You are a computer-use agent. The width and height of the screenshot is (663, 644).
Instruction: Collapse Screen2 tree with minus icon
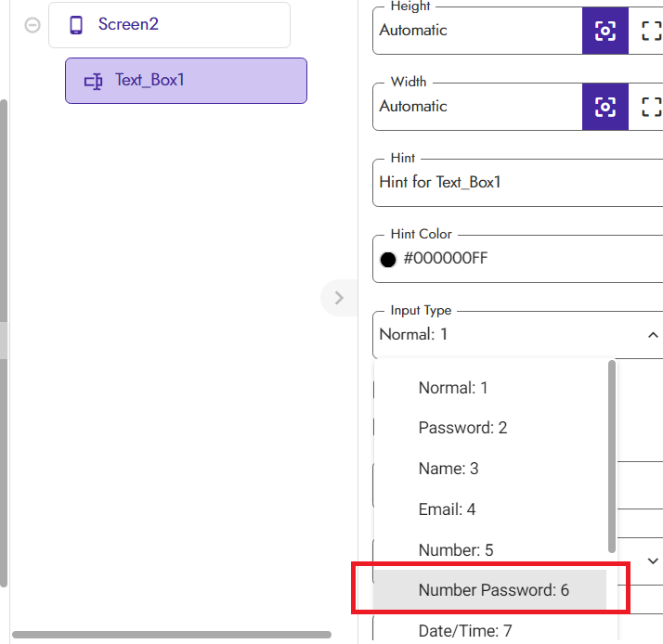32,25
